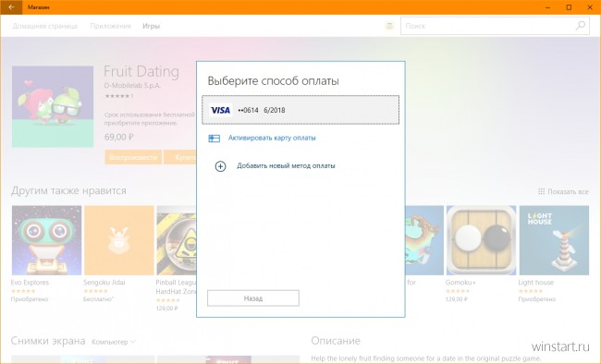Select the VISA ••0614 6/2018 payment option
The width and height of the screenshot is (601, 364).
300,110
